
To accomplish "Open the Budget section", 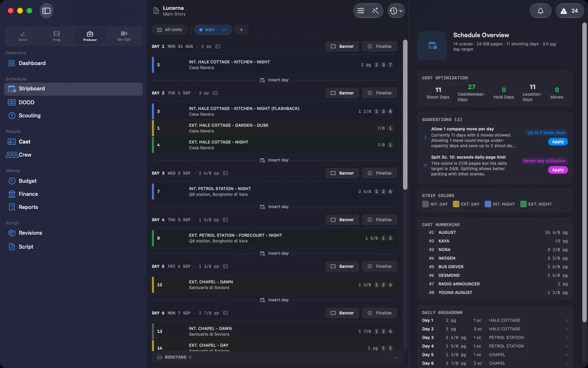I will pyautogui.click(x=73, y=181).
